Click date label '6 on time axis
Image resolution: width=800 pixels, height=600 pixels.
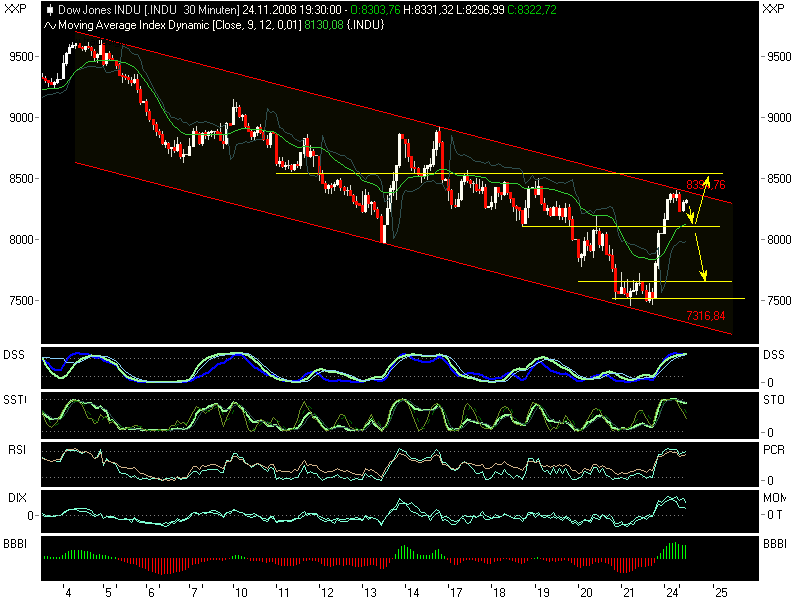pyautogui.click(x=151, y=592)
